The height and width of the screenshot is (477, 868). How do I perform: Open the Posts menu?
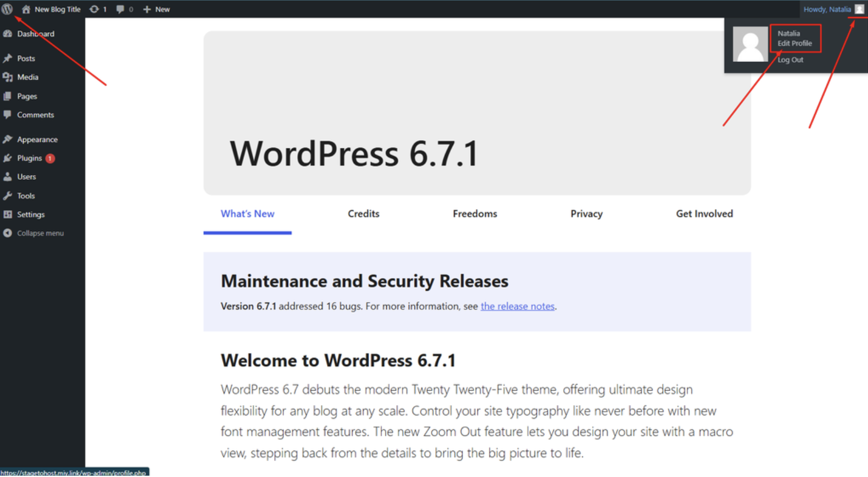(x=26, y=58)
